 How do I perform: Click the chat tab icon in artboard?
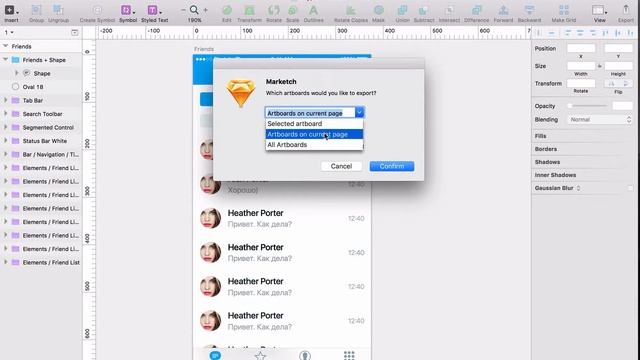[x=215, y=355]
